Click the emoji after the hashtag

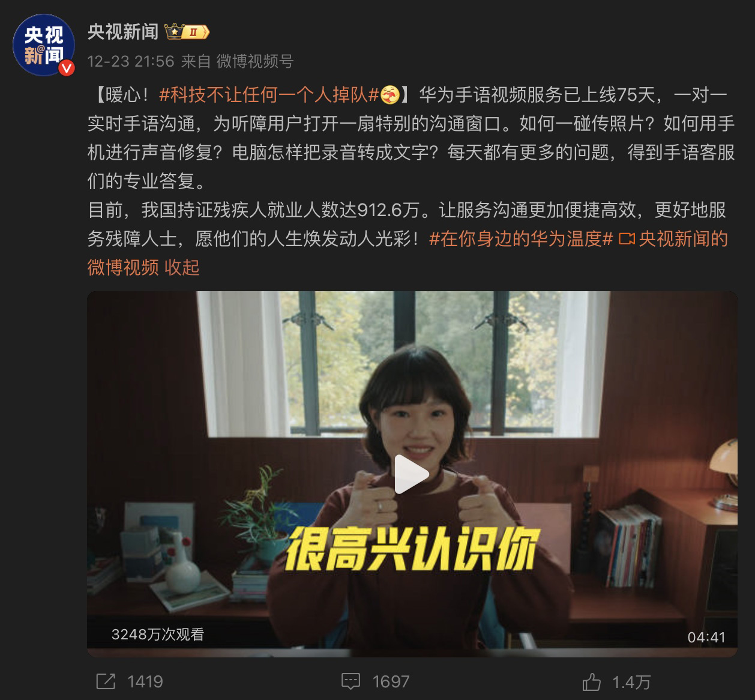[390, 94]
